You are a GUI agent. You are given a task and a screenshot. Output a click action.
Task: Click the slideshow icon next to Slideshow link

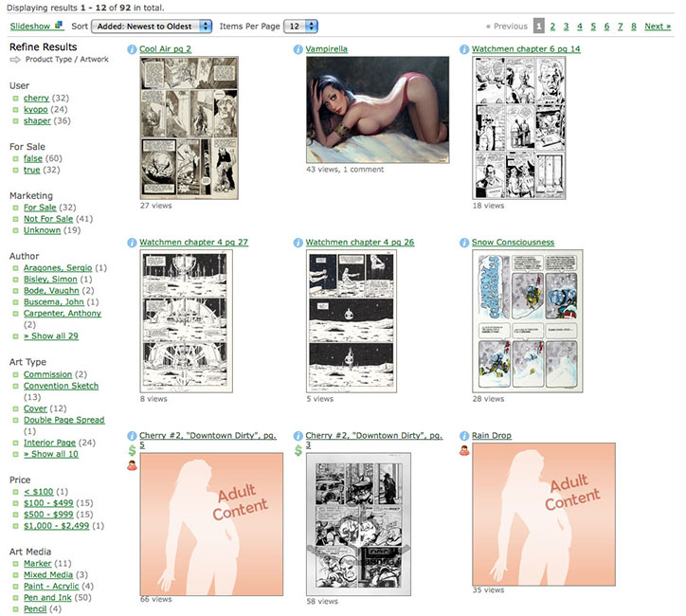[x=59, y=26]
